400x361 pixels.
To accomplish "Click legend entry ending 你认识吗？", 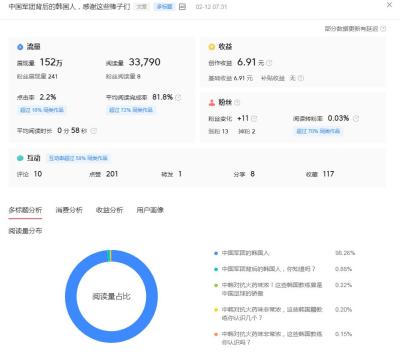I will click(272, 338).
